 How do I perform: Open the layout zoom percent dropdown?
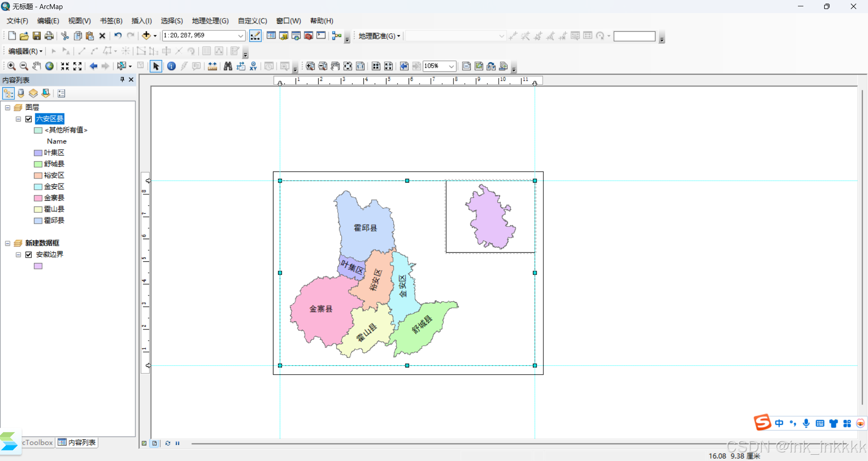coord(451,66)
